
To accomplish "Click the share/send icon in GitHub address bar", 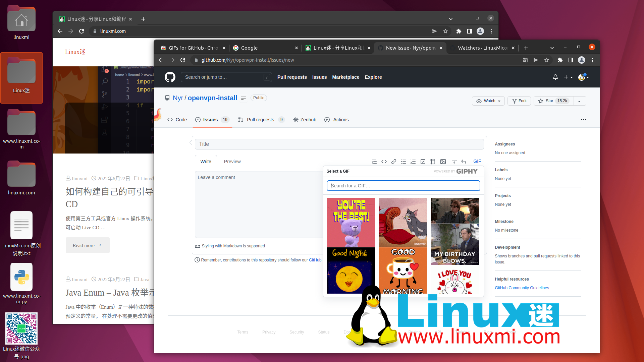I will click(x=536, y=60).
